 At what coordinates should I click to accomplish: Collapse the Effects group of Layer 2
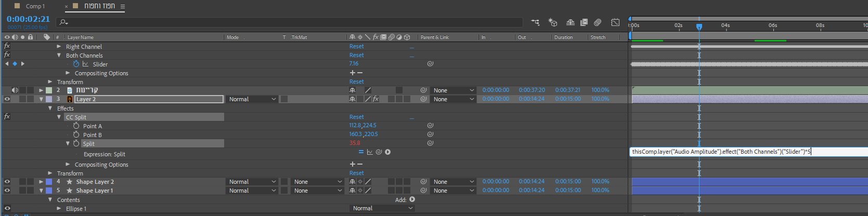(50, 109)
